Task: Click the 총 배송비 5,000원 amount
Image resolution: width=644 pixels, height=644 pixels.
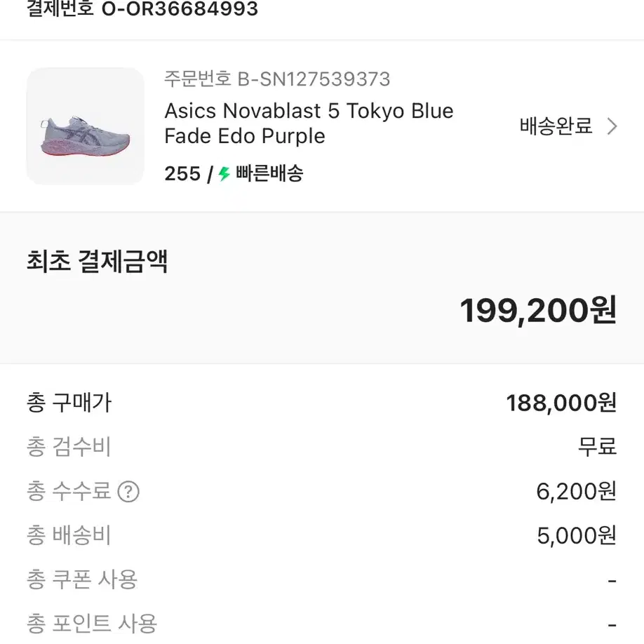Action: 575,536
